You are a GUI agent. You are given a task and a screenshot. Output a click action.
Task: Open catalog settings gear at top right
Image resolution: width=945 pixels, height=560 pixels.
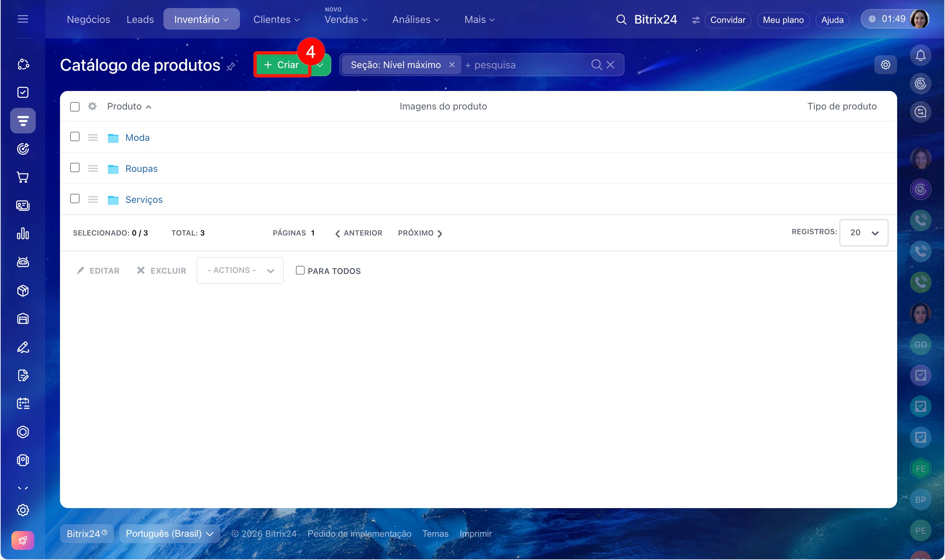(x=885, y=65)
